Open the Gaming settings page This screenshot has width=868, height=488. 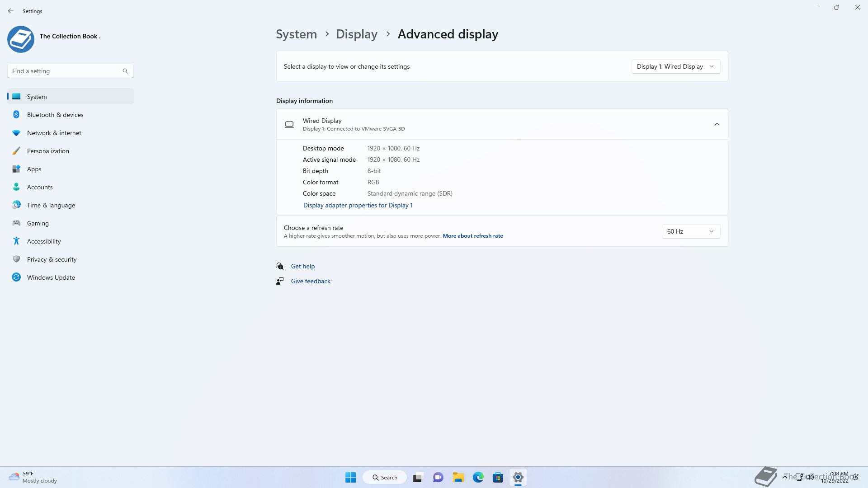point(38,223)
